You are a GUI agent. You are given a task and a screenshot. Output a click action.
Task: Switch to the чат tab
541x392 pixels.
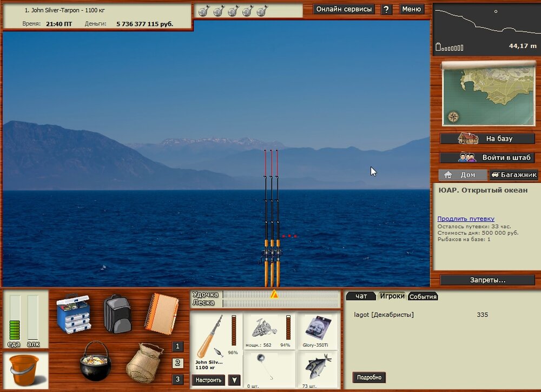point(361,296)
